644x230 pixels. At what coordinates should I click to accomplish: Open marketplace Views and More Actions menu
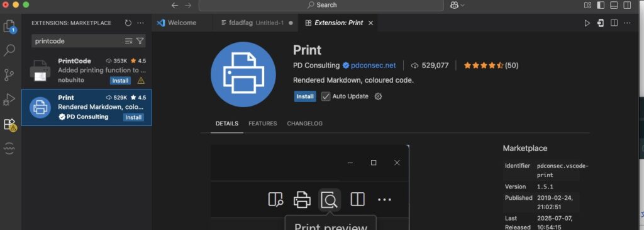point(140,23)
